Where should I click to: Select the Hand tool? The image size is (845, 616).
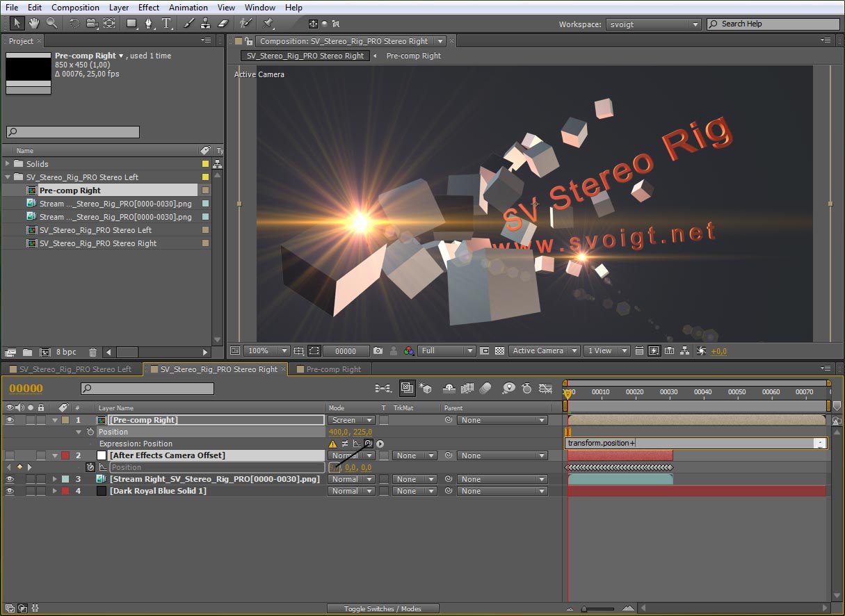tap(34, 24)
